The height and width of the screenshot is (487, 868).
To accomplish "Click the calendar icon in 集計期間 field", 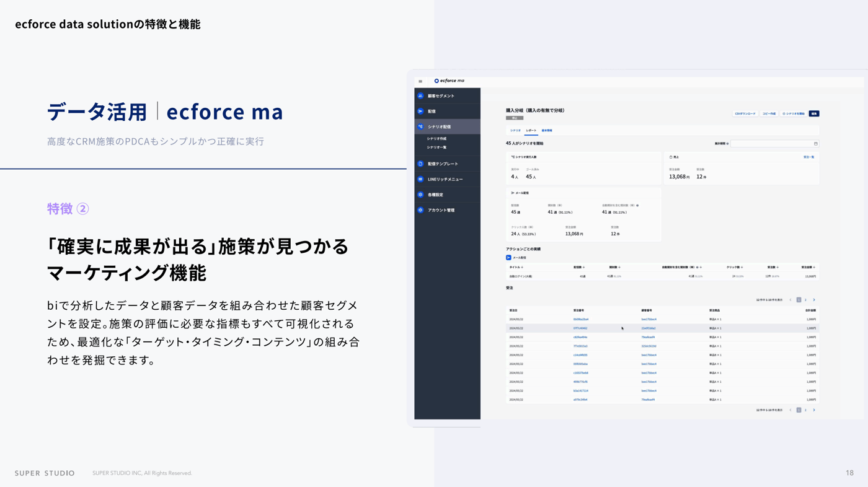I will point(815,144).
